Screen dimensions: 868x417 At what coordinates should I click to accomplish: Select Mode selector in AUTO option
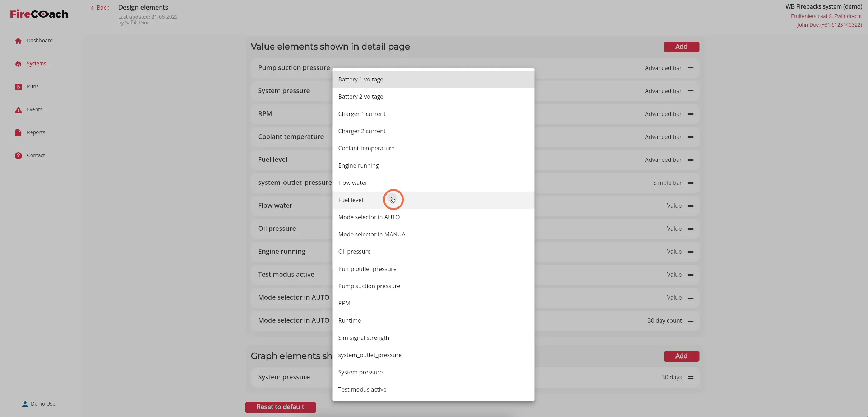[x=433, y=217]
